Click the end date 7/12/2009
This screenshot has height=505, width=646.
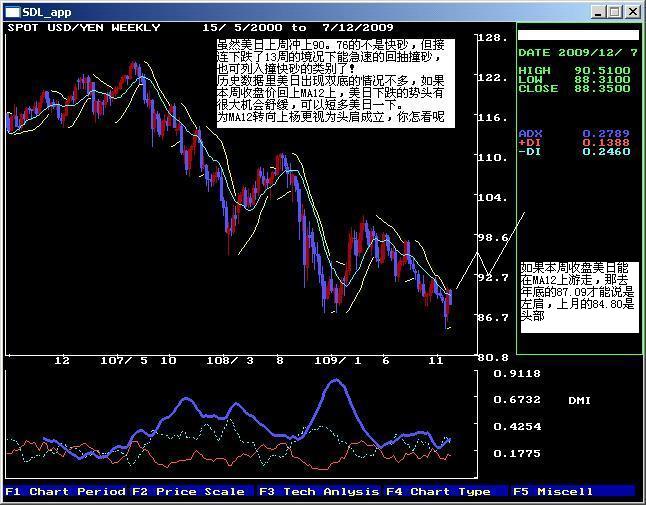[x=358, y=28]
